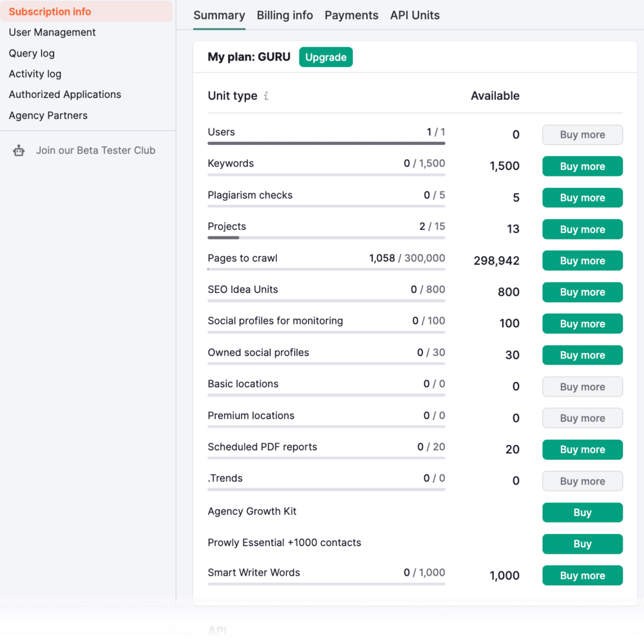
Task: Buy more Keywords units
Action: [582, 166]
